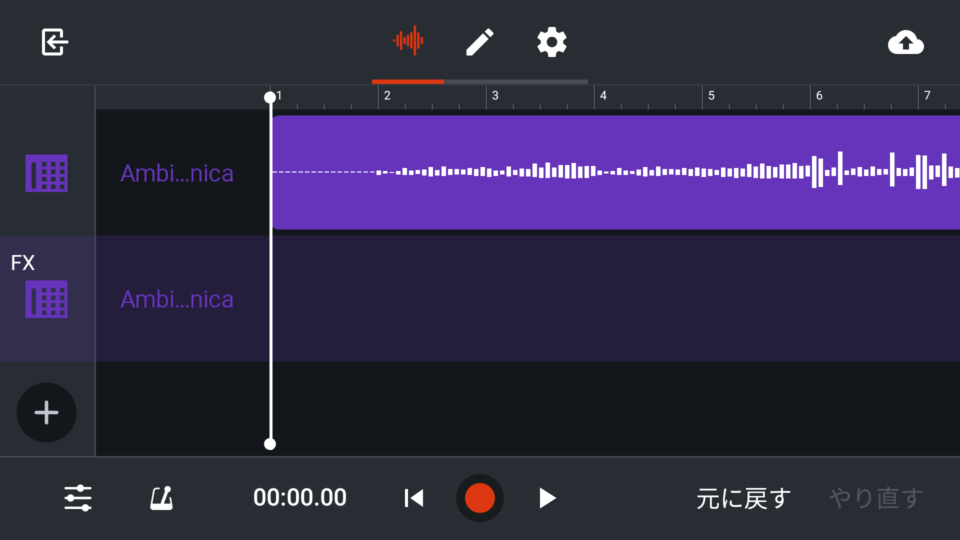
Task: Jump to bar 3 on the ruler
Action: coord(495,96)
